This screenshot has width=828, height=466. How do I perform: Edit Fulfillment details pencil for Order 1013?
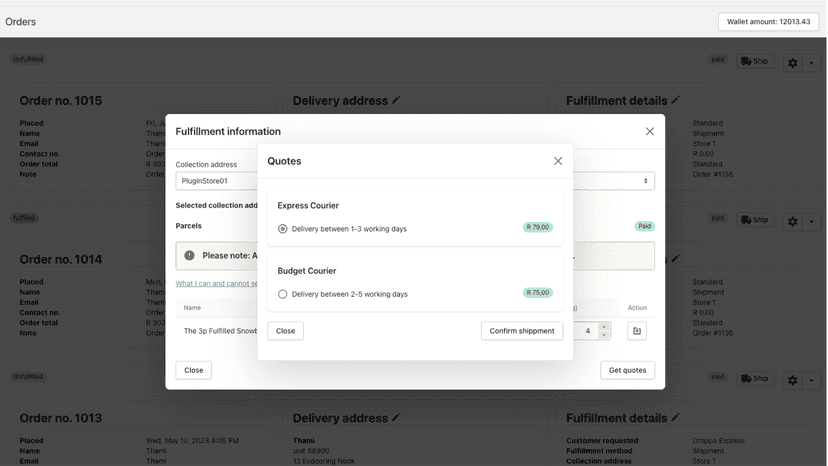point(675,417)
